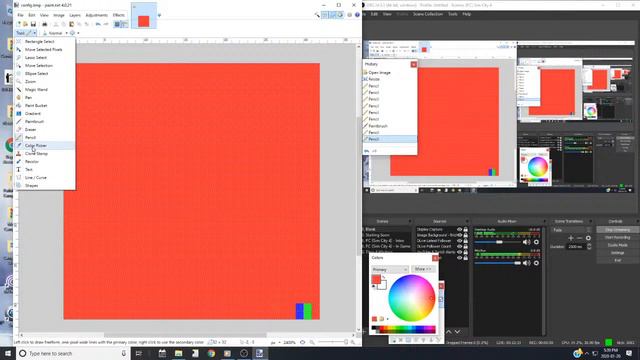Select the Shapes tool
The image size is (640, 360).
coord(44,185)
